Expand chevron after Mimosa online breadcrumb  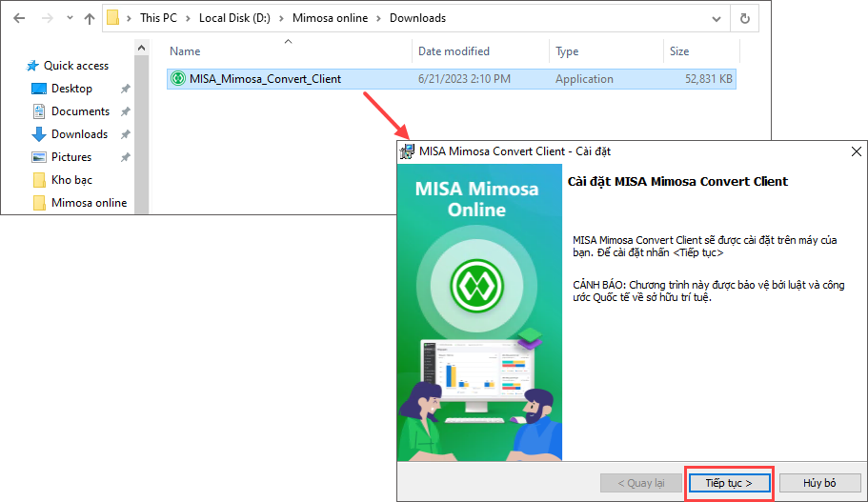point(378,18)
